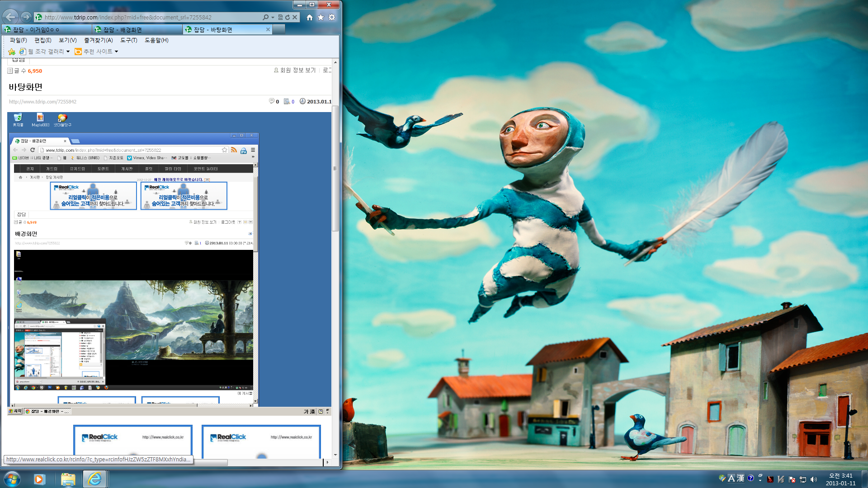This screenshot has height=488, width=868.
Task: Click the refresh page icon
Action: point(288,17)
